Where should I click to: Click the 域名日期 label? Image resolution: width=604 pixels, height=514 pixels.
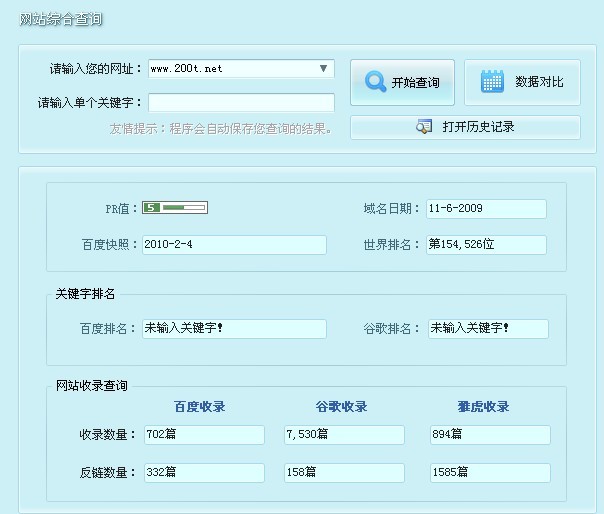coord(391,209)
